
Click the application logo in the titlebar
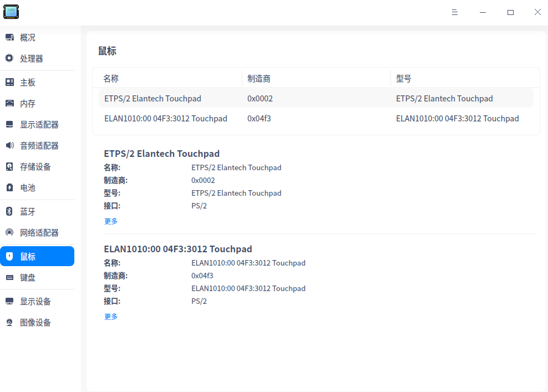(x=11, y=12)
